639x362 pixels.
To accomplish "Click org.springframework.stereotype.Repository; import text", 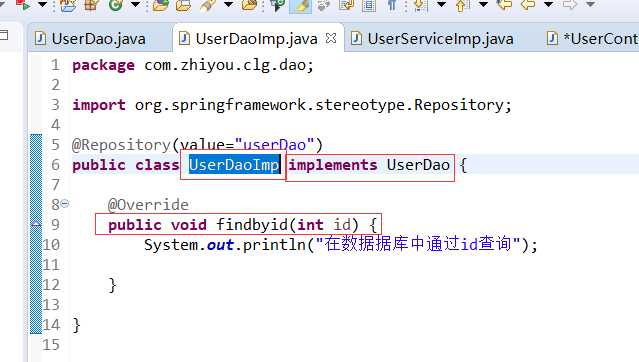I will [x=323, y=105].
